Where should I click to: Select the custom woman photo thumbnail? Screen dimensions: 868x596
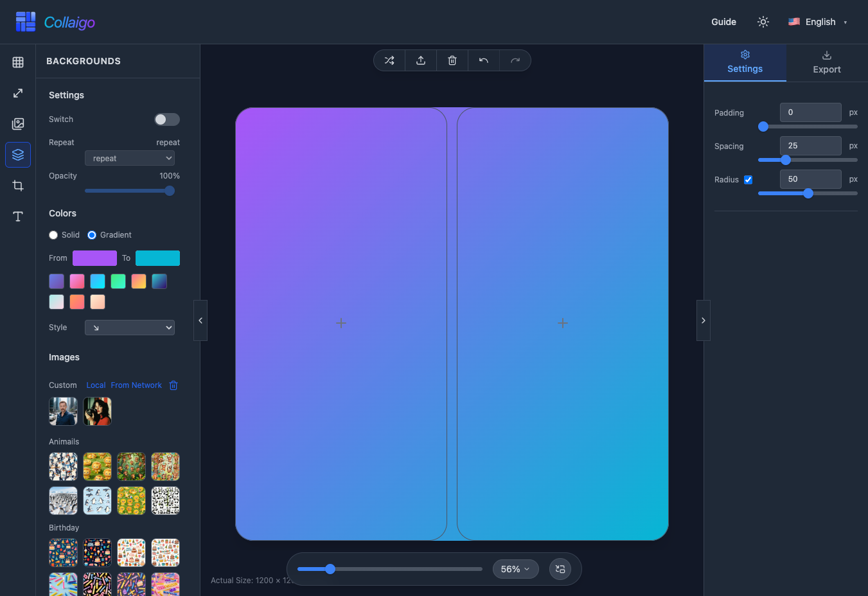point(97,411)
